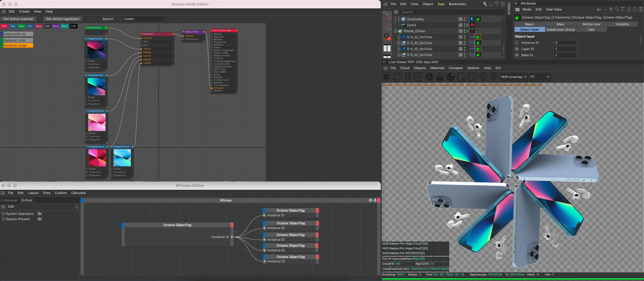Open Tags menu in Object Manager

[x=441, y=4]
